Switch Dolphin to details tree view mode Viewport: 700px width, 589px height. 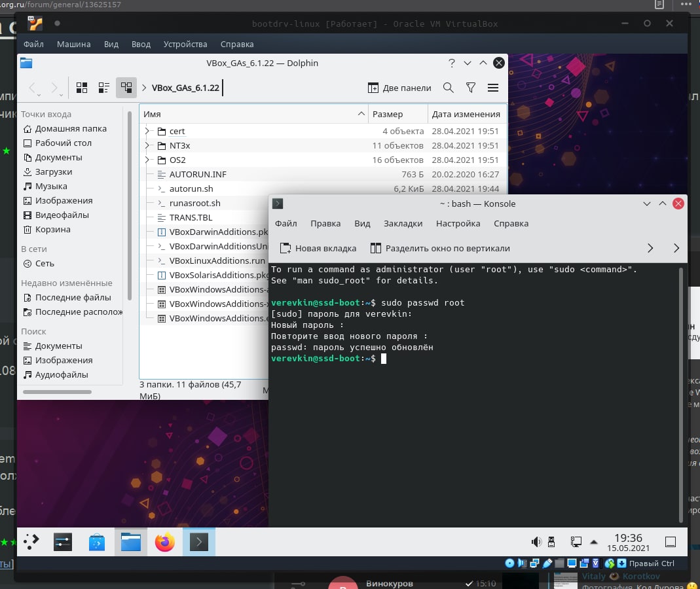tap(126, 88)
